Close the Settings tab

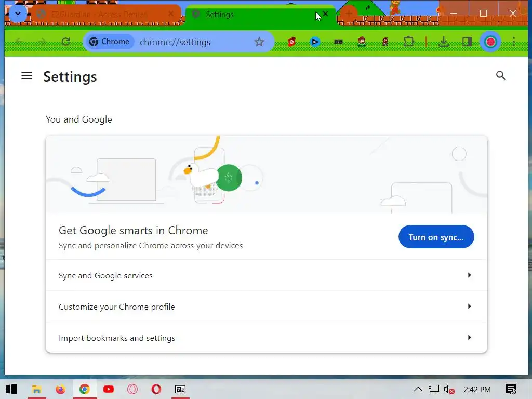pyautogui.click(x=325, y=14)
